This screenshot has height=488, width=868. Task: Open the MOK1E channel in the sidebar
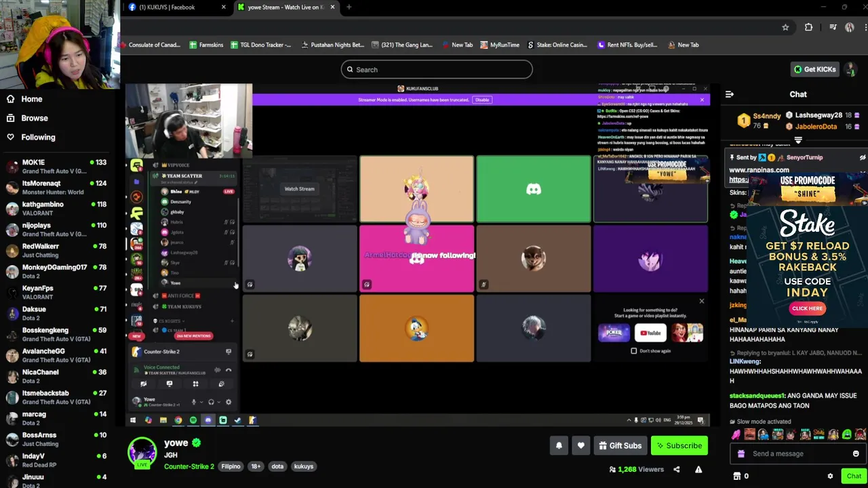pyautogui.click(x=57, y=166)
